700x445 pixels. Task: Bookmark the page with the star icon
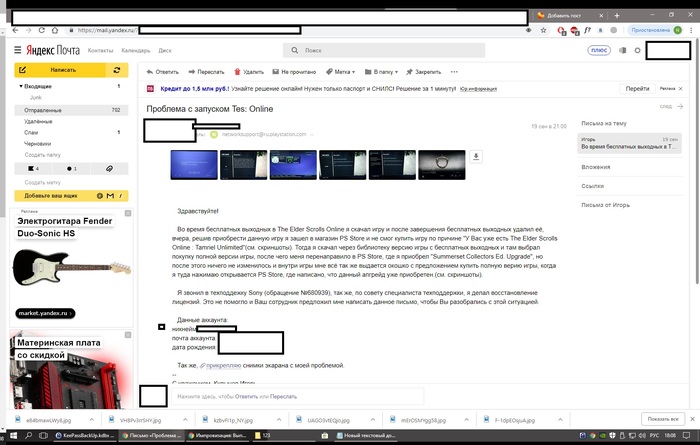pos(543,30)
